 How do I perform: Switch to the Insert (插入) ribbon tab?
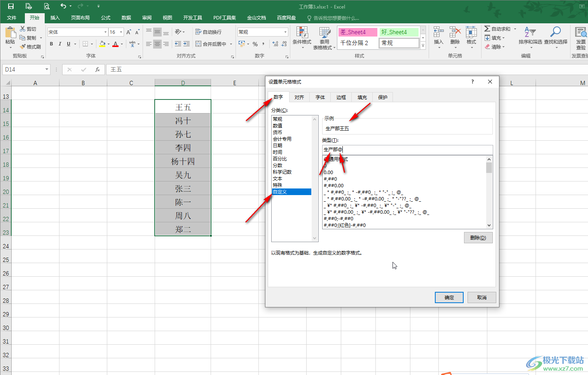(55, 17)
